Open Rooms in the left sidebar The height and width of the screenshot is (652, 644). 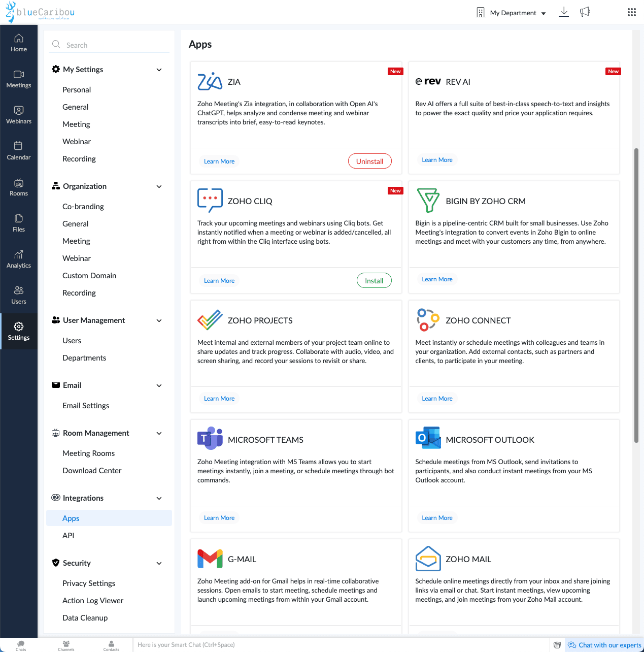click(19, 187)
